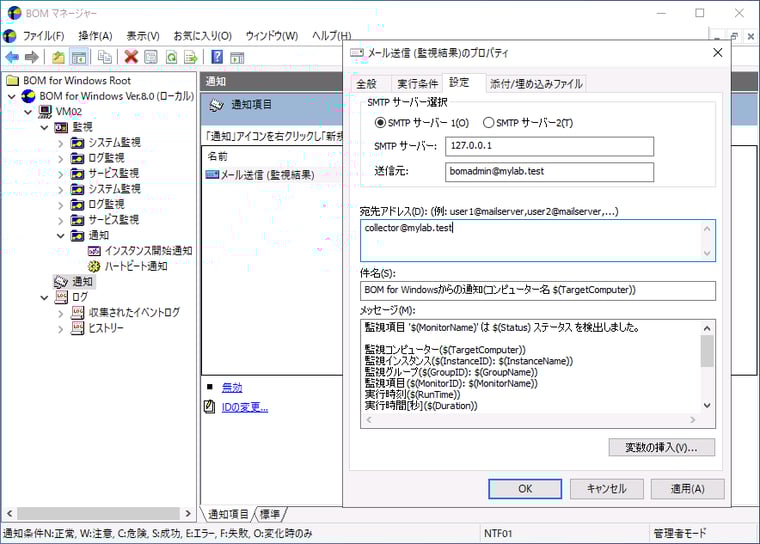760x544 pixels.
Task: Close the メール送信 properties dialog
Action: (x=718, y=52)
